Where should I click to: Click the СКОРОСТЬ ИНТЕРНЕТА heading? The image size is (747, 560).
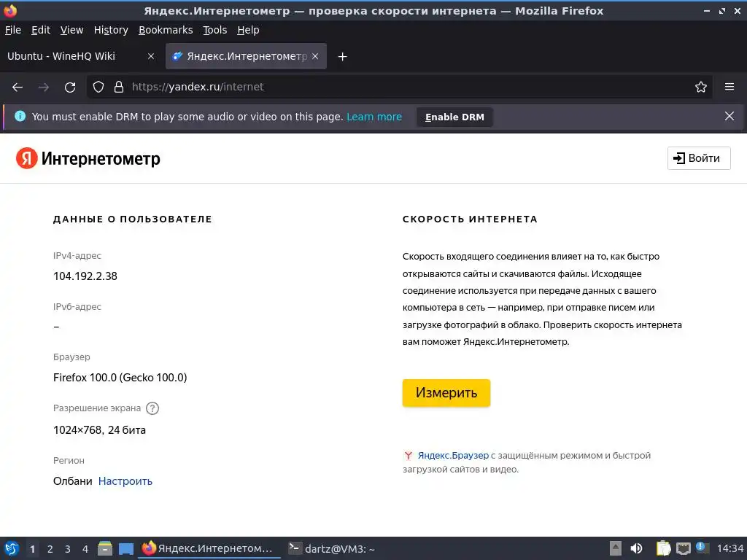pos(470,219)
